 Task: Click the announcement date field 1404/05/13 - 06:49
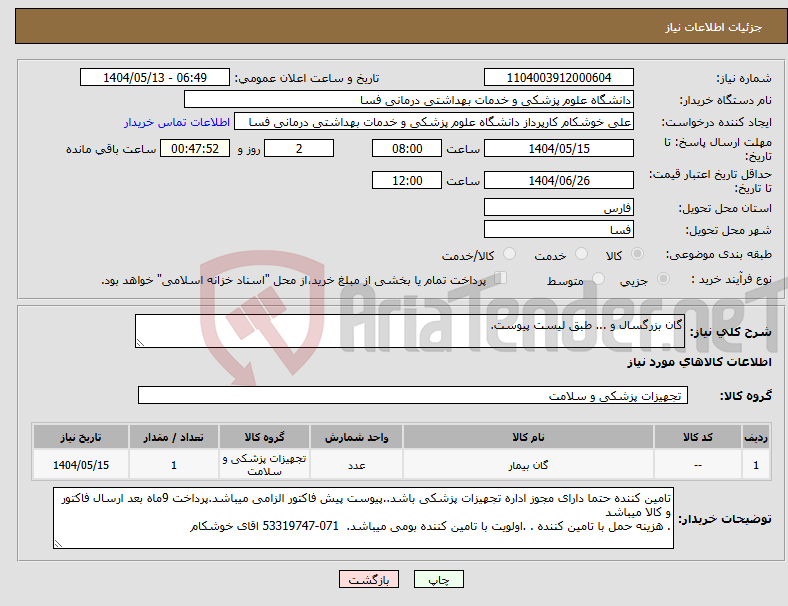click(155, 77)
